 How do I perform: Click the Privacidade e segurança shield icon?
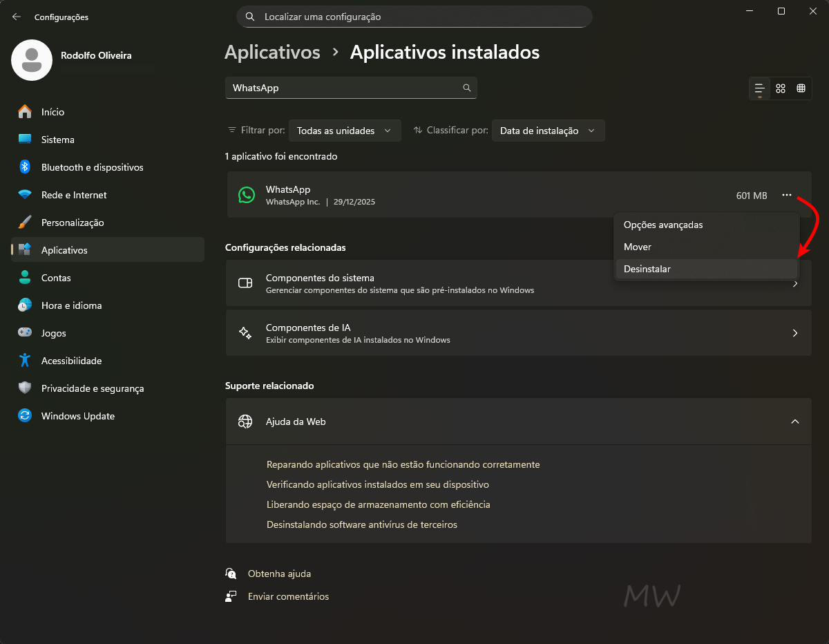(x=25, y=388)
